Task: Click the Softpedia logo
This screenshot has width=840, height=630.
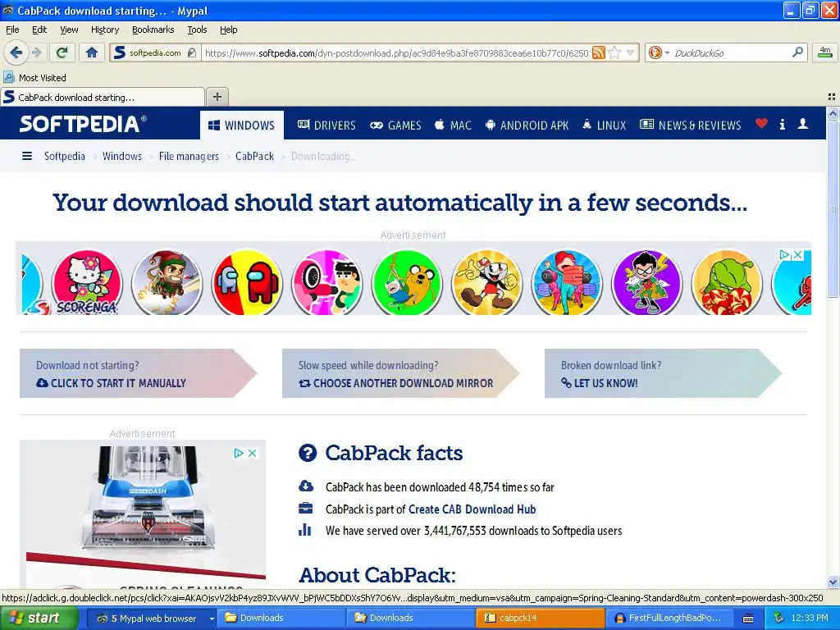Action: point(83,124)
